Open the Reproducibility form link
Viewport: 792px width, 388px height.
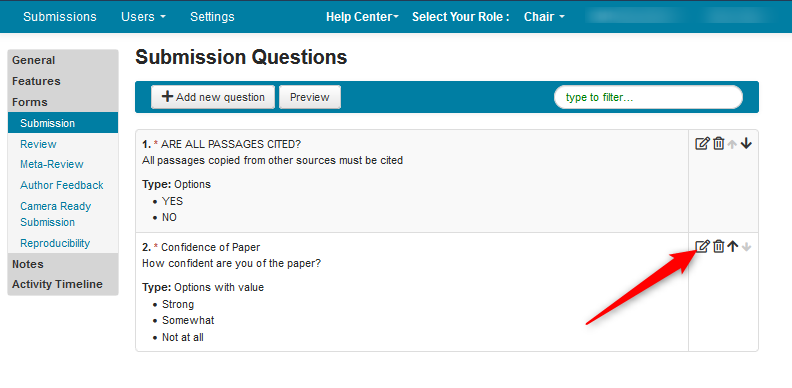tap(55, 243)
